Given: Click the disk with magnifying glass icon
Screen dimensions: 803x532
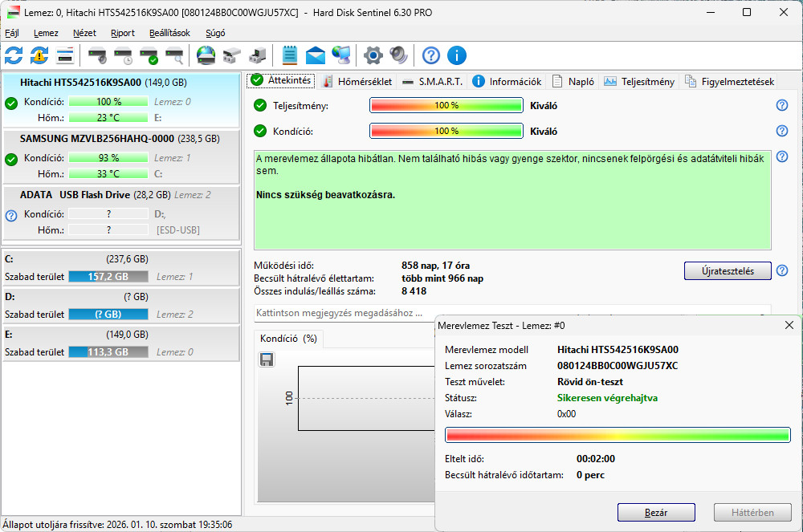Looking at the screenshot, I should (174, 55).
